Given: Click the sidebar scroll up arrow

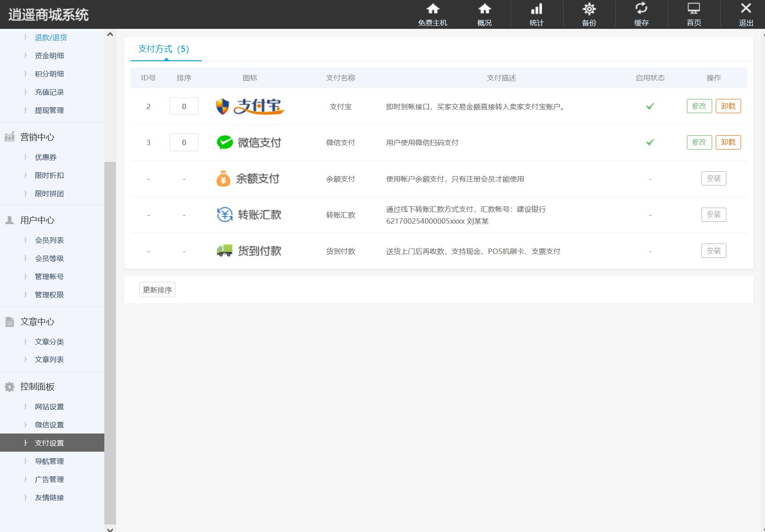Looking at the screenshot, I should pyautogui.click(x=110, y=34).
